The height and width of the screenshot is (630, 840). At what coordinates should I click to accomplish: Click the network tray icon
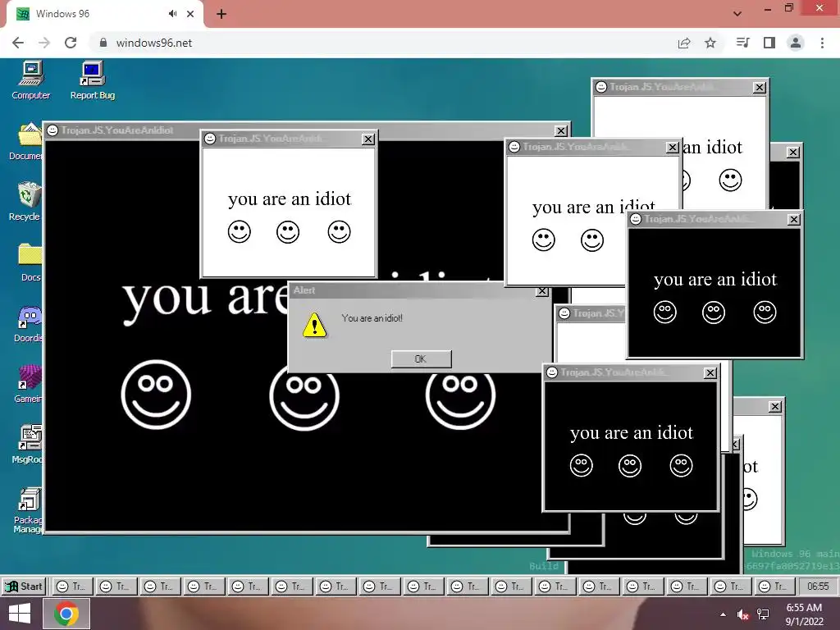(763, 614)
